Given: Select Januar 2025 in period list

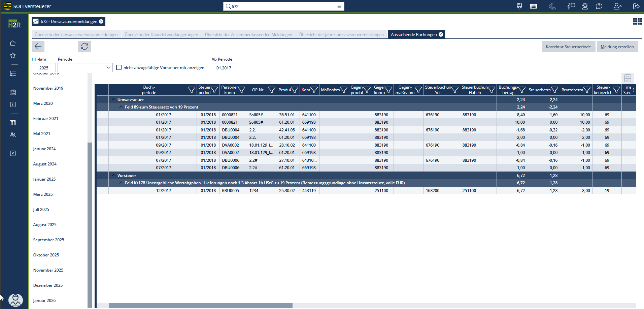Looking at the screenshot, I should tap(44, 179).
